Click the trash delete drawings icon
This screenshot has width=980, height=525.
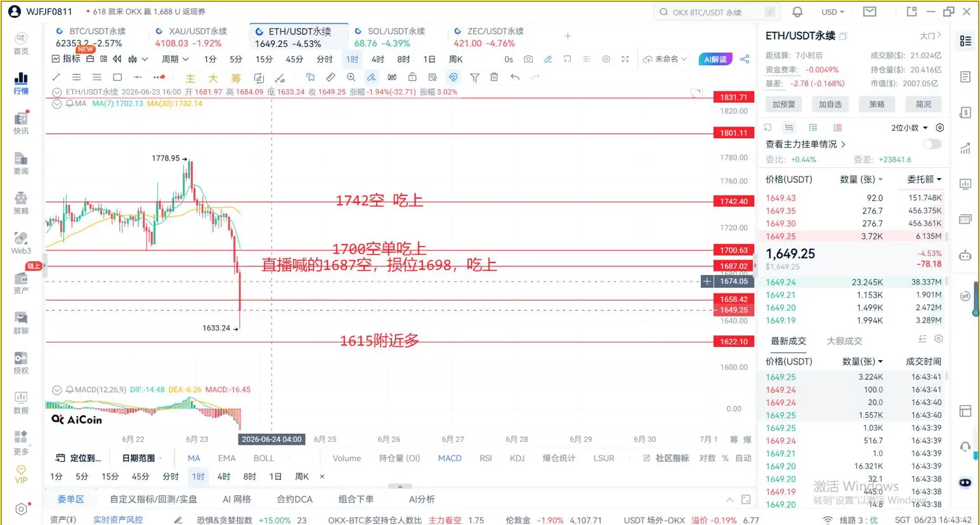tap(494, 77)
